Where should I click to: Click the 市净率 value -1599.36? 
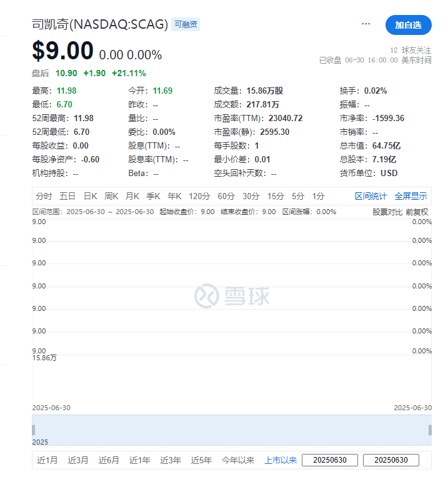pos(389,119)
